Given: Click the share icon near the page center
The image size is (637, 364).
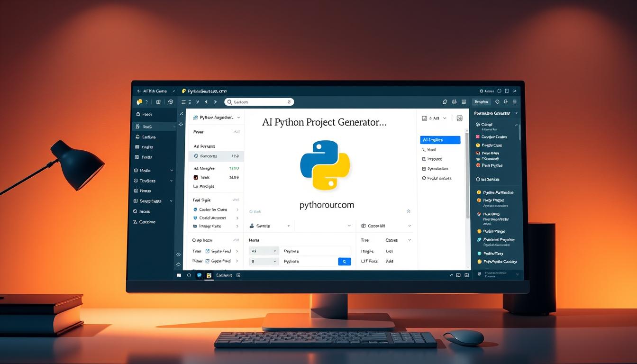Looking at the screenshot, I should pyautogui.click(x=408, y=211).
